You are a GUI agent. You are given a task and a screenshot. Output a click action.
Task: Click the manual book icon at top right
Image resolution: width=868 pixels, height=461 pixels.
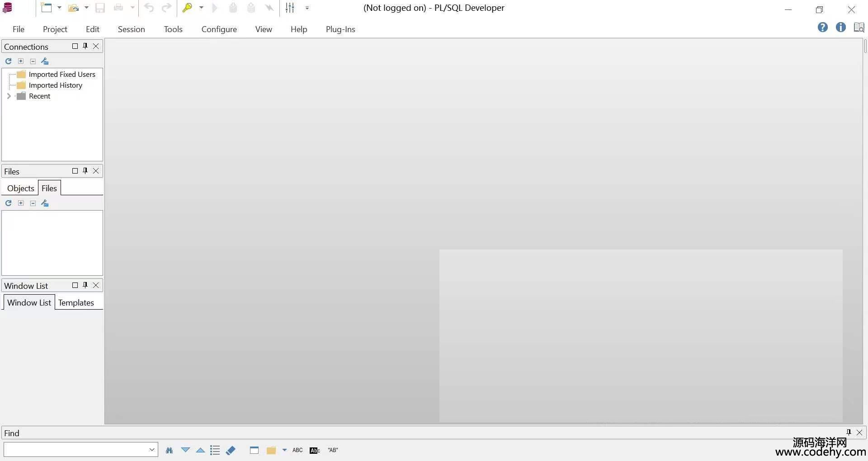click(x=859, y=28)
